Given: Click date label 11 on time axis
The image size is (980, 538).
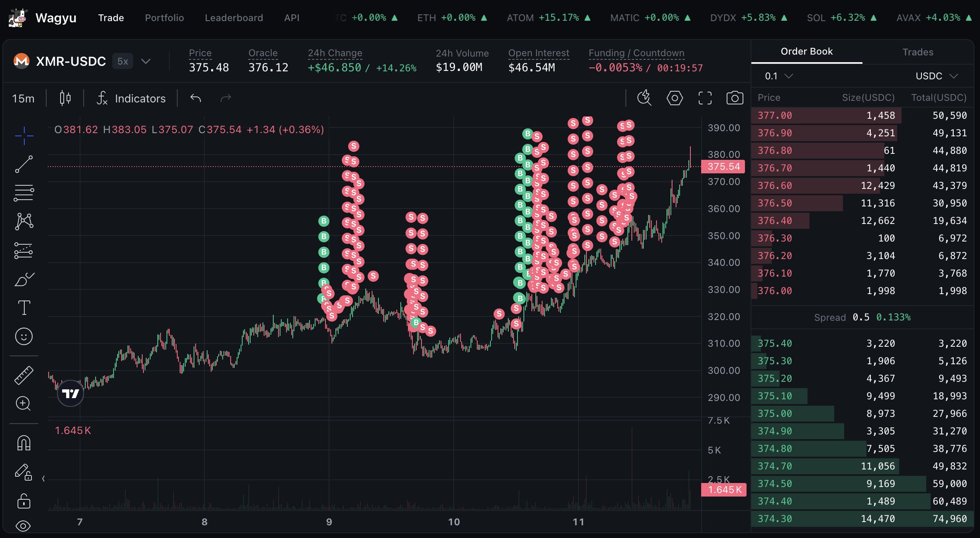Looking at the screenshot, I should [x=578, y=522].
